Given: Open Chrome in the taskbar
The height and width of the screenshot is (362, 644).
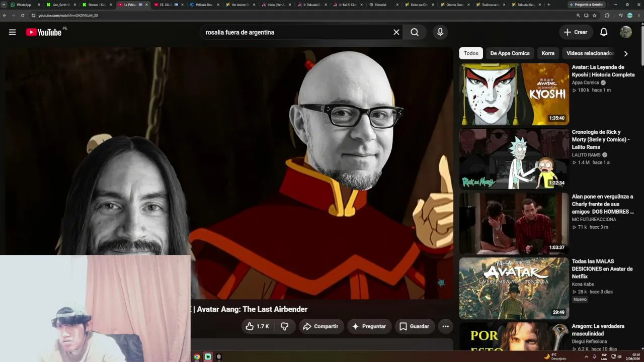Looking at the screenshot, I should (197, 357).
